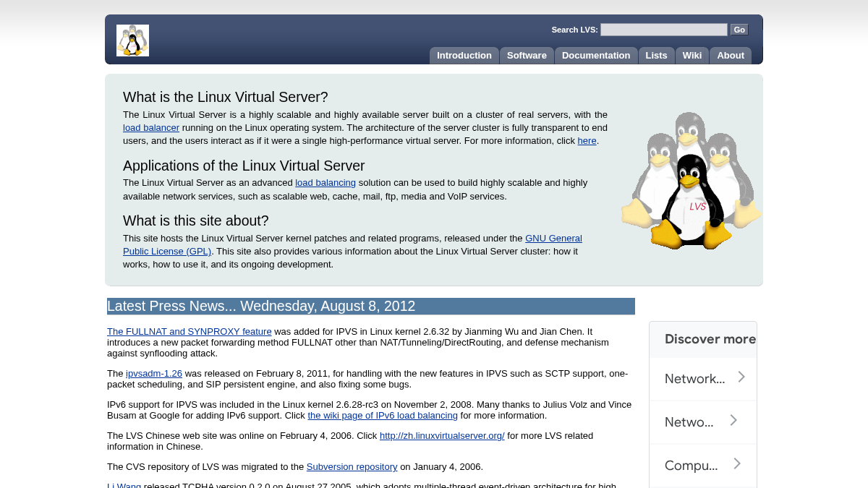Click the 'Discover more' heading
Viewport: 868px width, 488px height.
[710, 339]
